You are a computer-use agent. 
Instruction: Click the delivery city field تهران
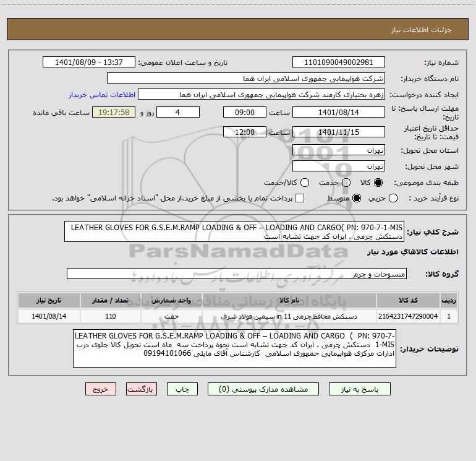pyautogui.click(x=339, y=166)
